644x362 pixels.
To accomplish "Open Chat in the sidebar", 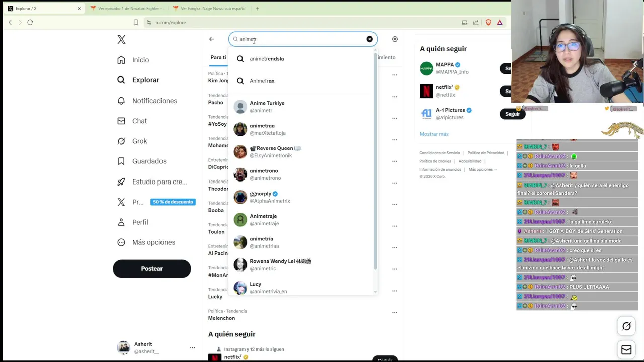I will pyautogui.click(x=132, y=121).
